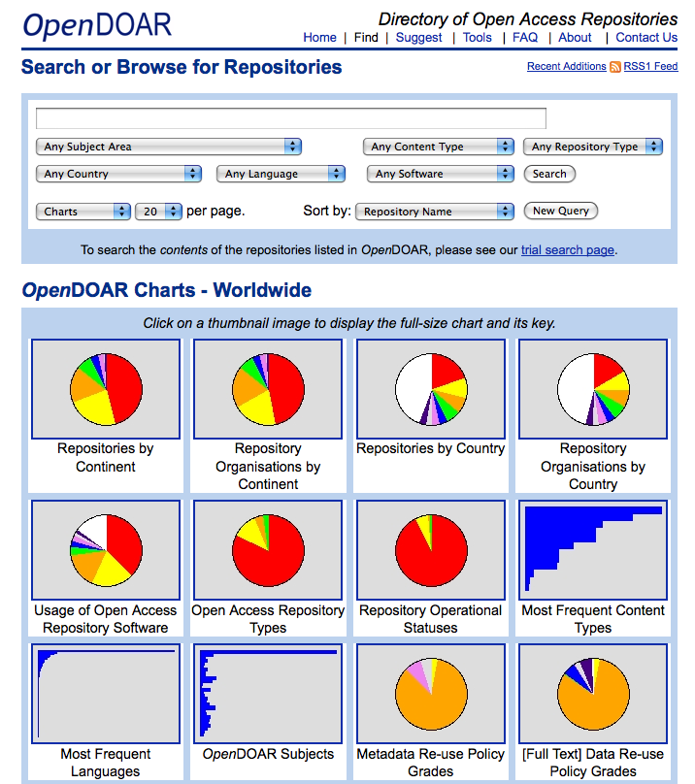695x784 pixels.
Task: Click the Repositories by Continent caption
Action: [x=106, y=458]
